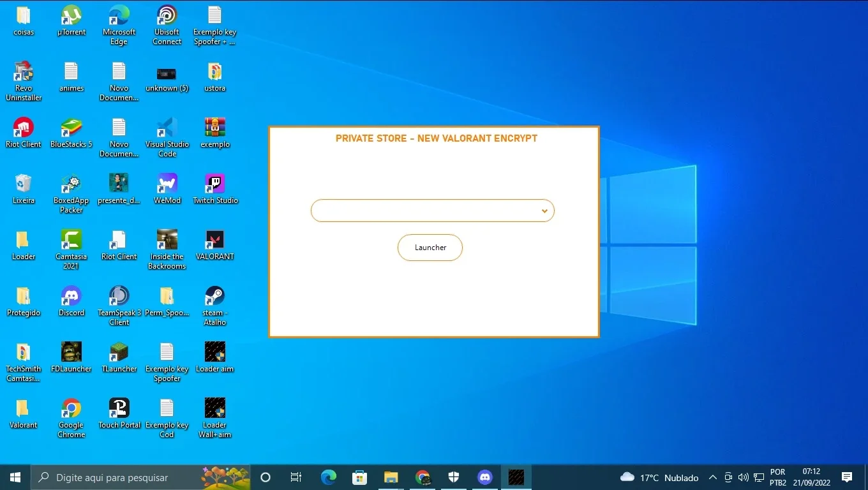Viewport: 868px width, 490px height.
Task: Select the Loader Wall+aim desktop icon
Action: [215, 418]
